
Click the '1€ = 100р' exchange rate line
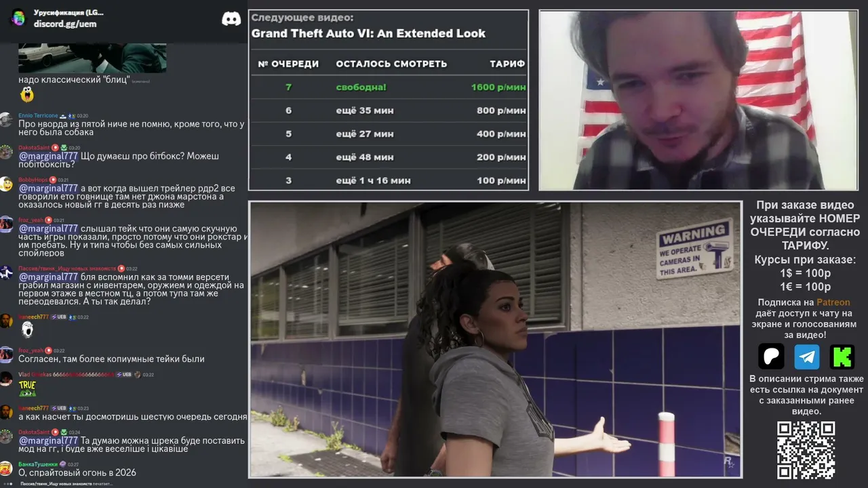(806, 287)
